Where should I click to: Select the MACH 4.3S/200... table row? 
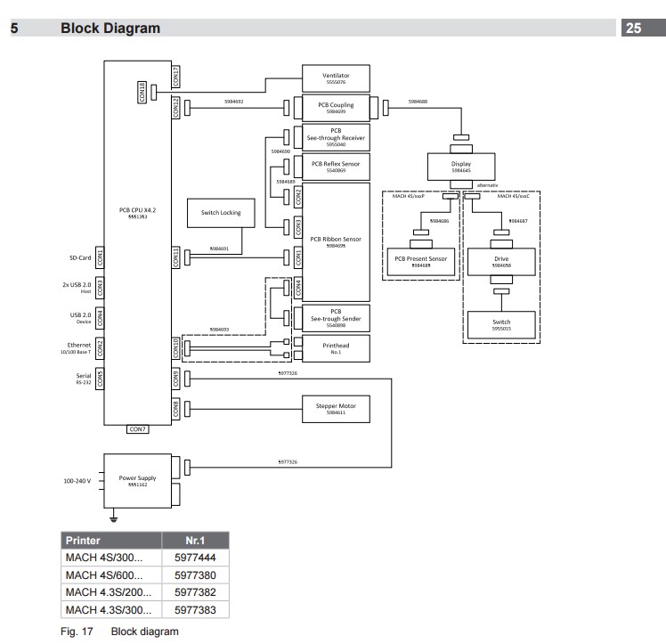(144, 592)
